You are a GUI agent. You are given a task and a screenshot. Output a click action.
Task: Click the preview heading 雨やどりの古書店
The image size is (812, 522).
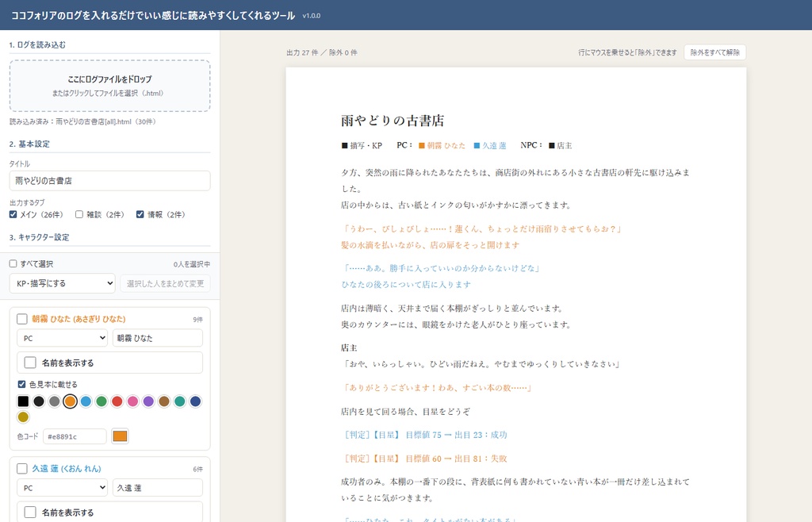coord(393,121)
